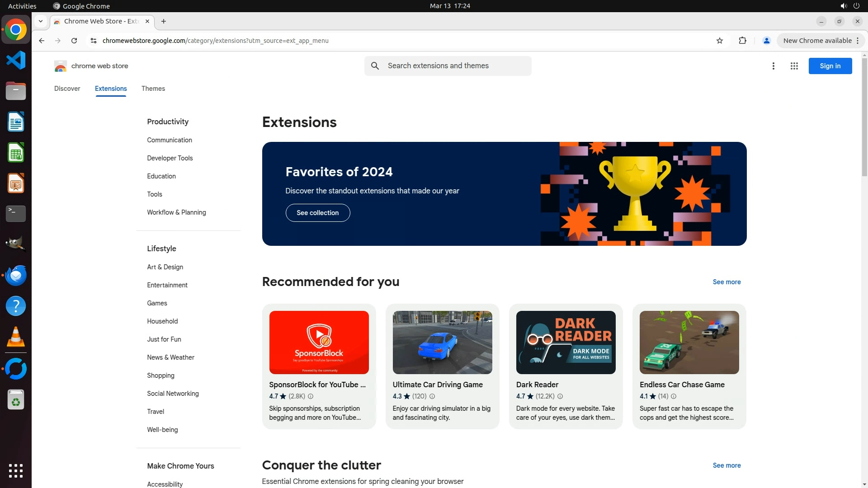Switch to the Discover tab
This screenshot has width=868, height=488.
point(67,89)
